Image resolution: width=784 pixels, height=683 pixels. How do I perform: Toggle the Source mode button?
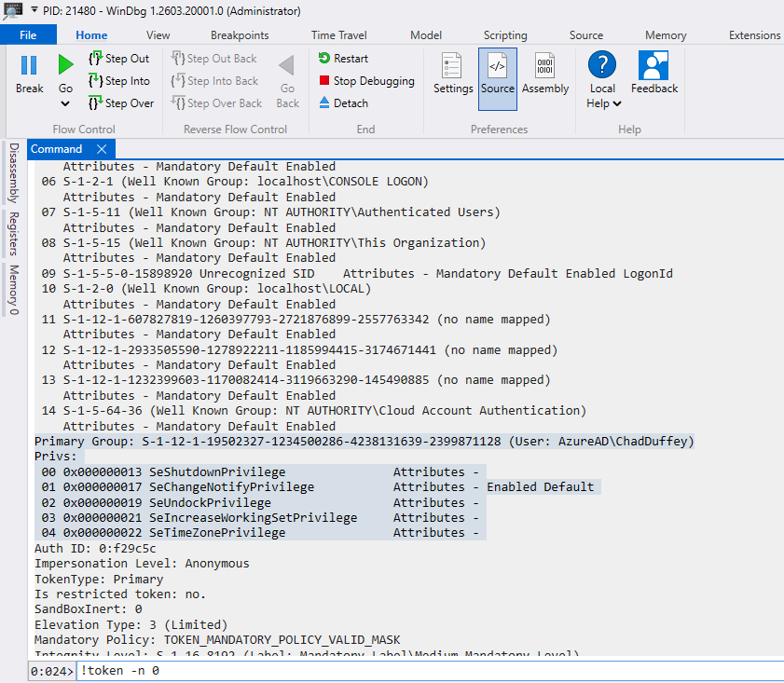click(x=498, y=79)
